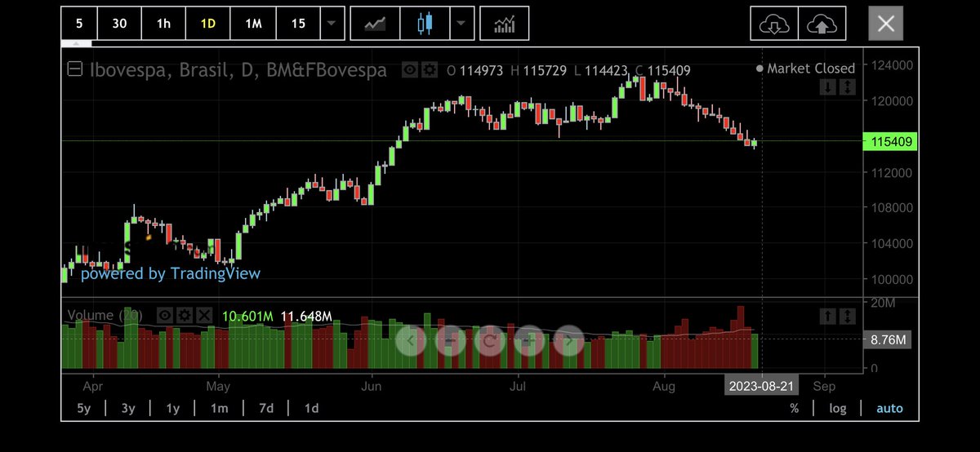Click the high value H 115729
Viewport: 980px width, 452px height.
coord(539,71)
